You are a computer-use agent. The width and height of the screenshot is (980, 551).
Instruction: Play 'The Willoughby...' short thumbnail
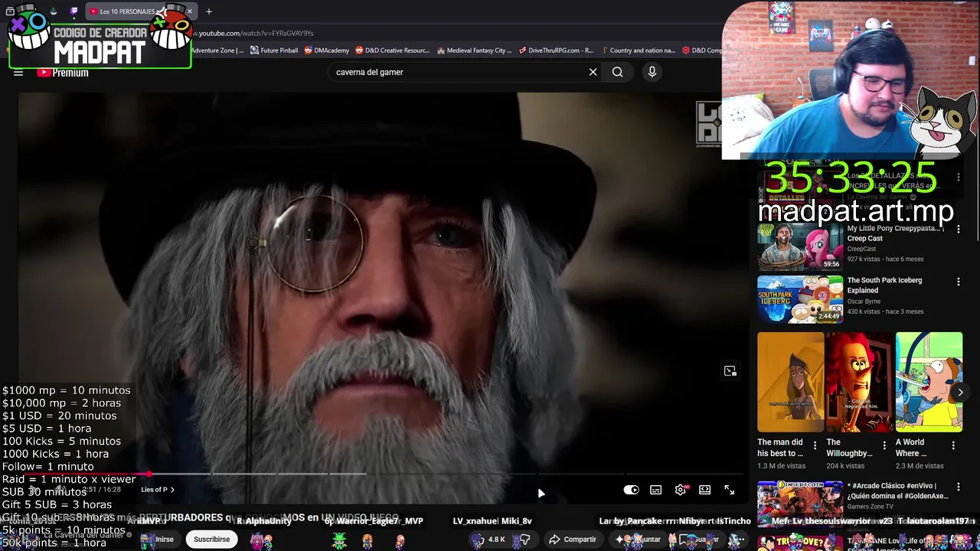(859, 382)
